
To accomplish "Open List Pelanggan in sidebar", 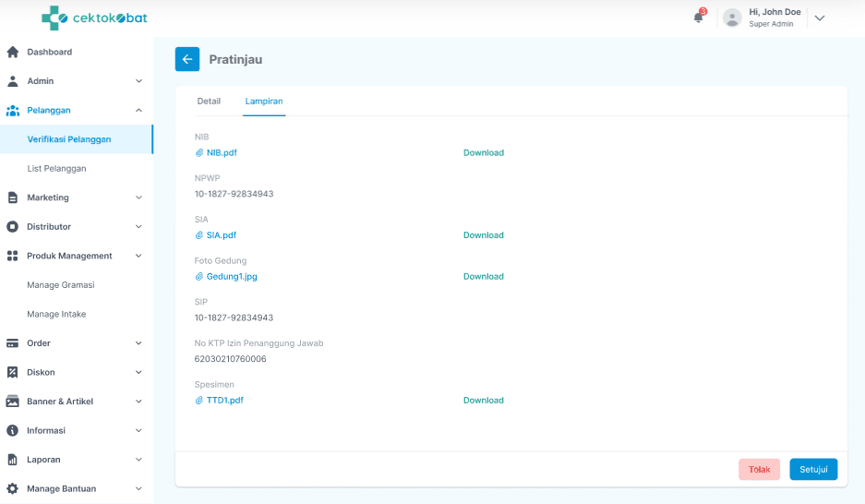I will point(57,169).
